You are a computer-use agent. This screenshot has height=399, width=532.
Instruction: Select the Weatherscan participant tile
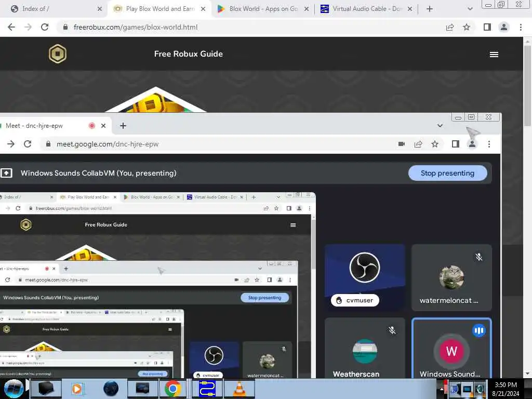[x=365, y=348]
